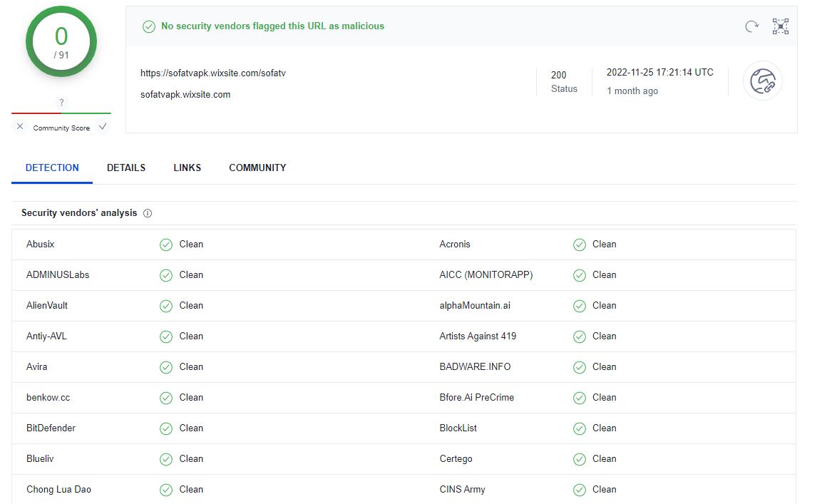Click the red-green community score bar
This screenshot has height=504, width=827.
[x=61, y=113]
